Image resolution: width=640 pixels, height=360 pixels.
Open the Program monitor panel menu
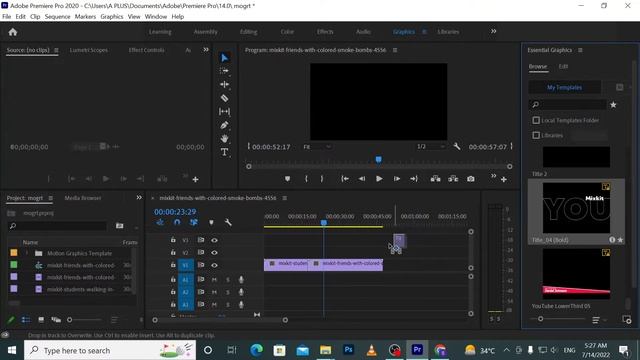pos(395,50)
